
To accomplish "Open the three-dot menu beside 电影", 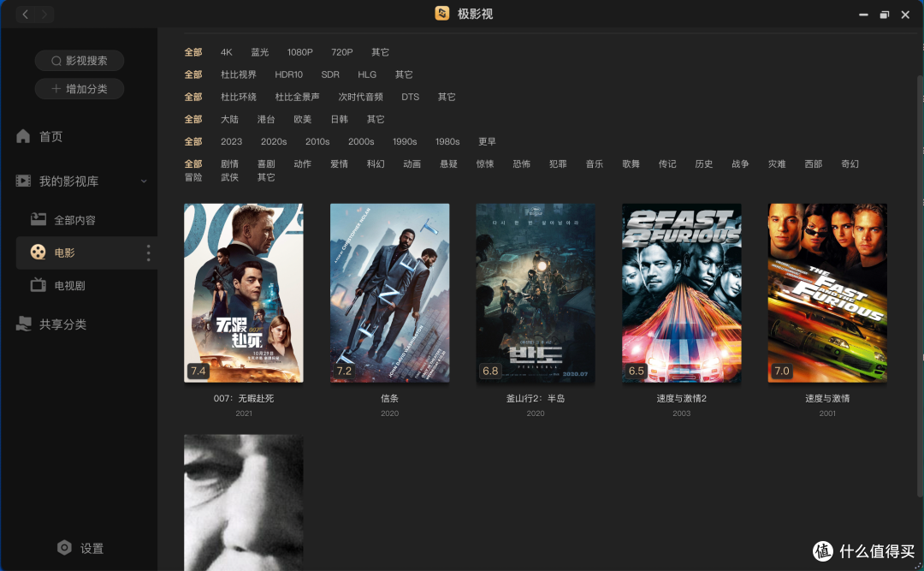I will click(147, 252).
